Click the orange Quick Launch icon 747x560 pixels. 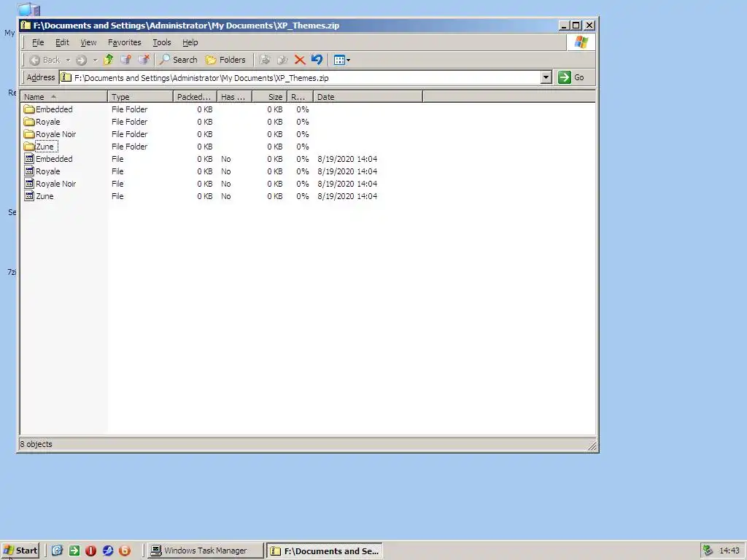pyautogui.click(x=125, y=551)
